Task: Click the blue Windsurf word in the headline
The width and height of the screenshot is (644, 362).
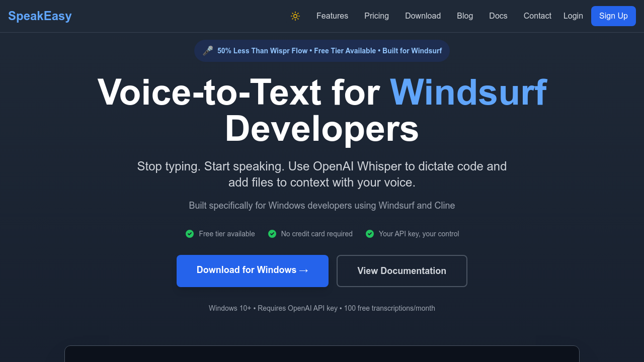Action: pyautogui.click(x=468, y=93)
